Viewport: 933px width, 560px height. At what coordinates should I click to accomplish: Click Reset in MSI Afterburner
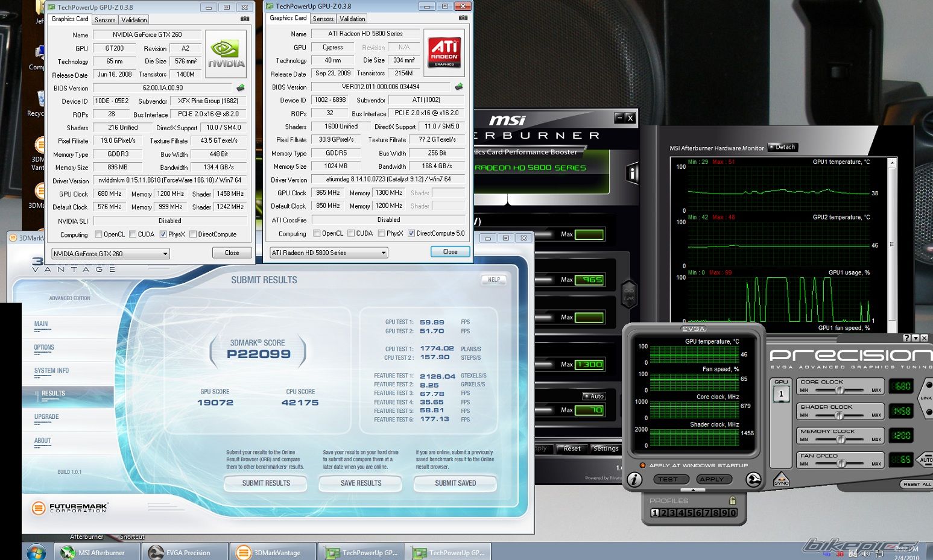(572, 448)
